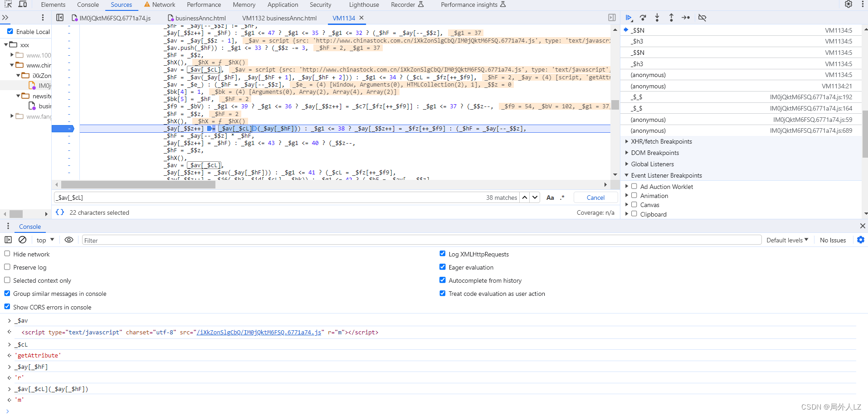The width and height of the screenshot is (868, 415).
Task: Open navigator pane three-dot menu
Action: click(43, 18)
